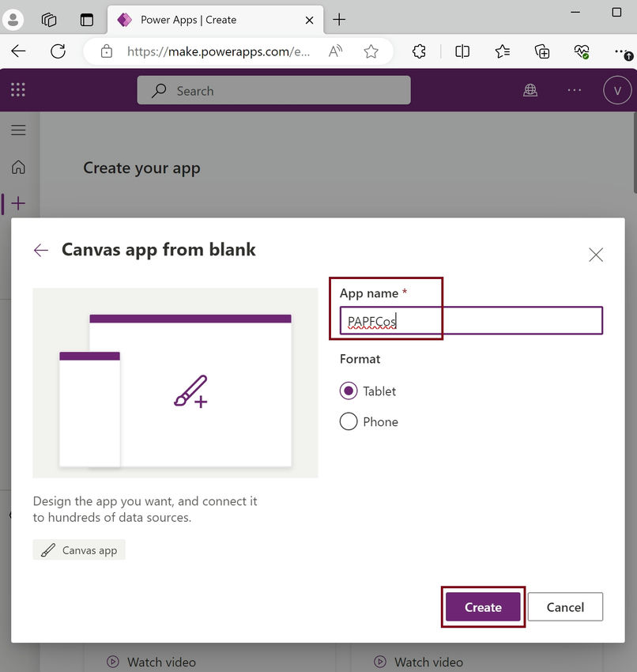637x672 pixels.
Task: Maximize the browser window
Action: click(616, 12)
